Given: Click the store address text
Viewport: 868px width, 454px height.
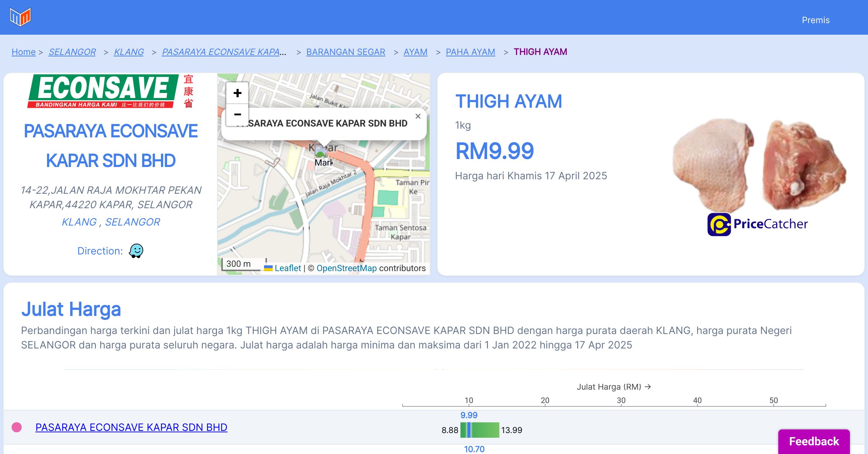Looking at the screenshot, I should pyautogui.click(x=111, y=197).
